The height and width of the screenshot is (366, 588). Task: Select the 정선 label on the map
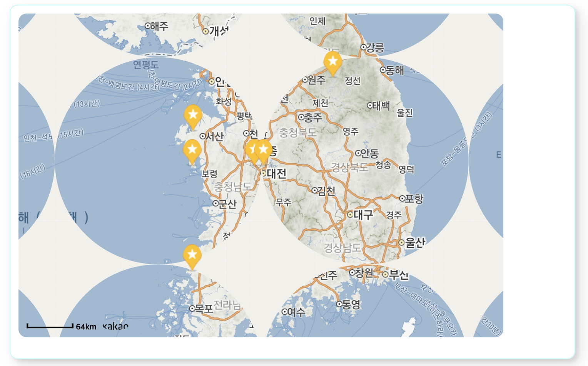pyautogui.click(x=352, y=81)
